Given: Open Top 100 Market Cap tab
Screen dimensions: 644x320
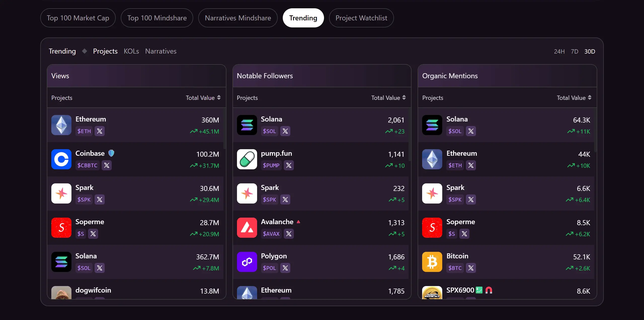Looking at the screenshot, I should click(x=78, y=18).
